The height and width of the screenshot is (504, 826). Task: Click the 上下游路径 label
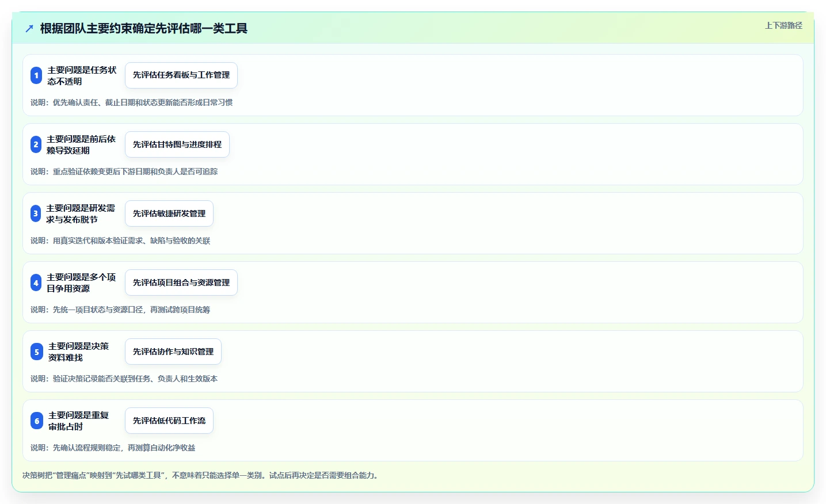(783, 25)
